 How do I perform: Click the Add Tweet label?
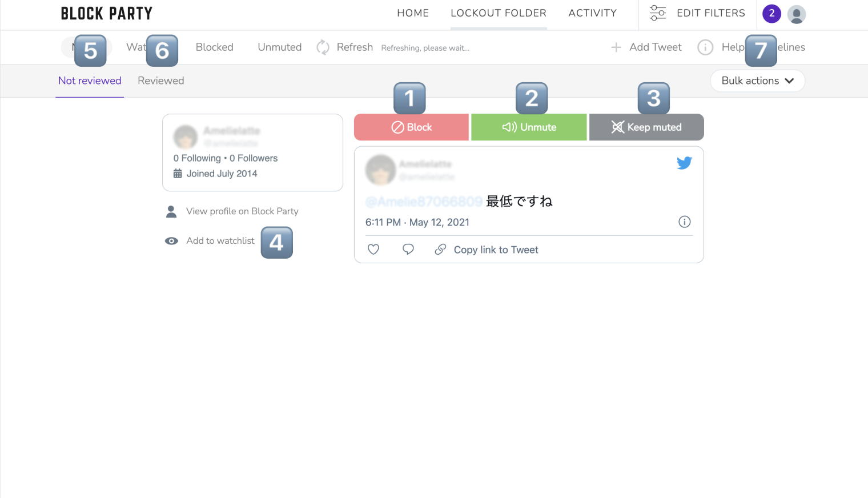click(656, 47)
